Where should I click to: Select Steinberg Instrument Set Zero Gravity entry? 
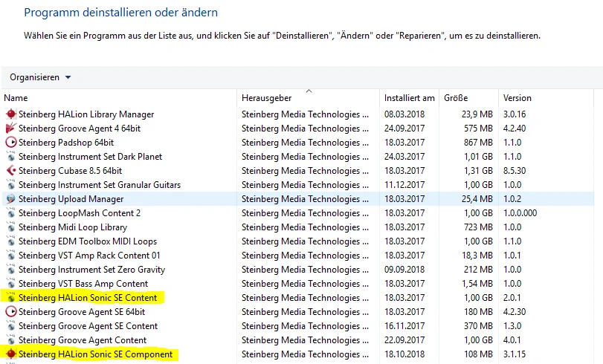(x=92, y=270)
